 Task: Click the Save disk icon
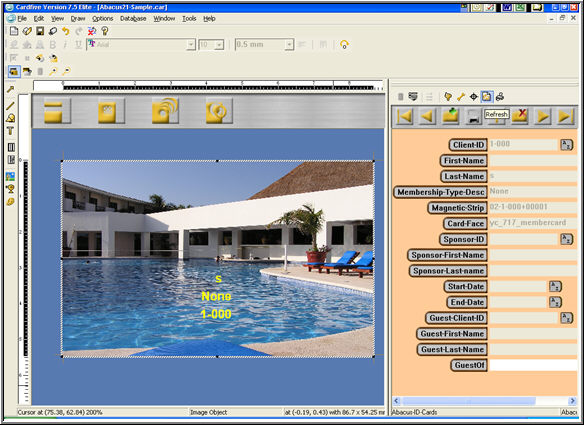click(40, 31)
